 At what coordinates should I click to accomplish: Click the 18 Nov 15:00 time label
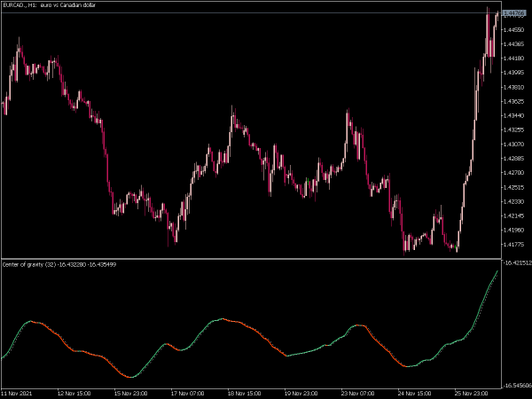[x=245, y=393]
